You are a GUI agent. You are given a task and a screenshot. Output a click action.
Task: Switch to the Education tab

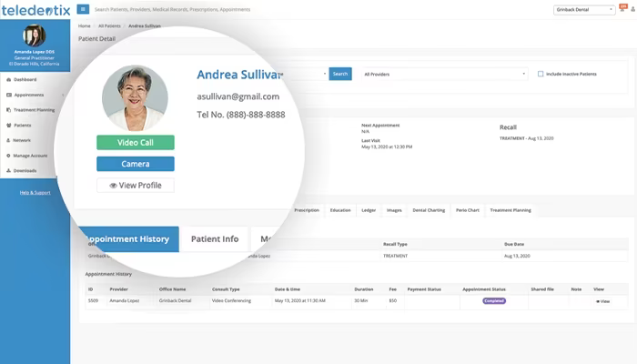(x=340, y=210)
